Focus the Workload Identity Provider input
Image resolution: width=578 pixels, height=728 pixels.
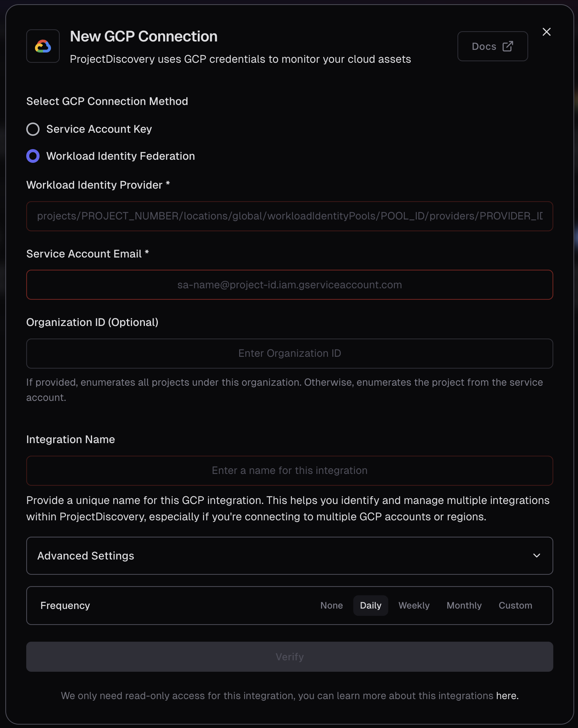click(289, 216)
